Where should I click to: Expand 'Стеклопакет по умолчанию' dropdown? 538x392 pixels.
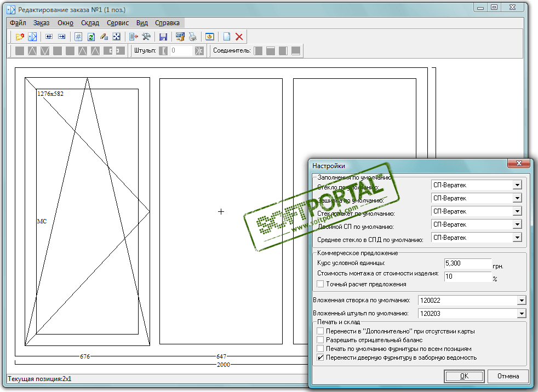pos(517,211)
